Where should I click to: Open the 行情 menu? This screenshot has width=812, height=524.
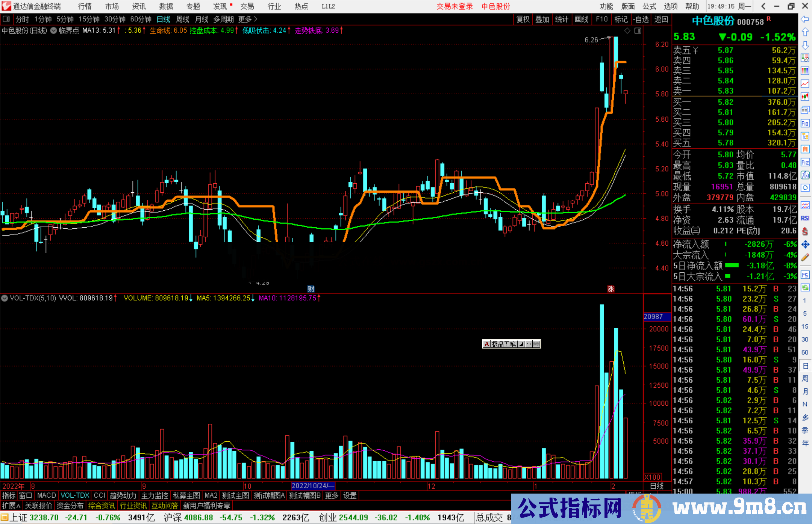[x=85, y=6]
